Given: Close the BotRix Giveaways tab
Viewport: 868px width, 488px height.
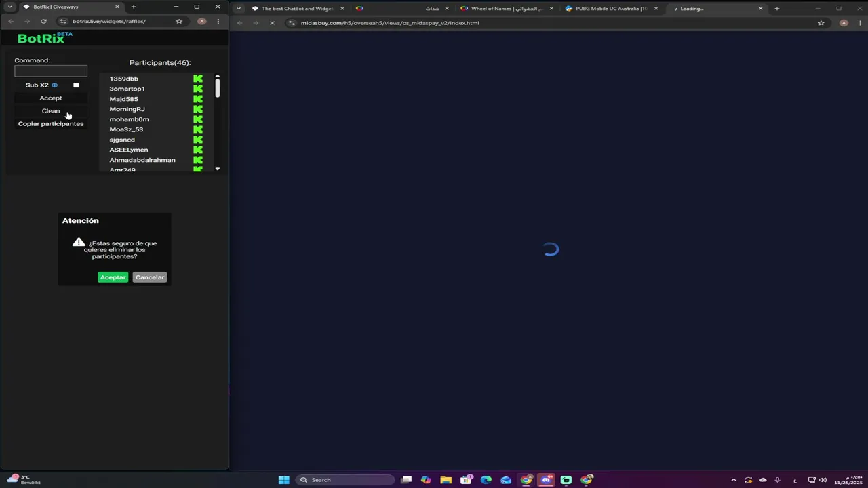Looking at the screenshot, I should (x=117, y=7).
